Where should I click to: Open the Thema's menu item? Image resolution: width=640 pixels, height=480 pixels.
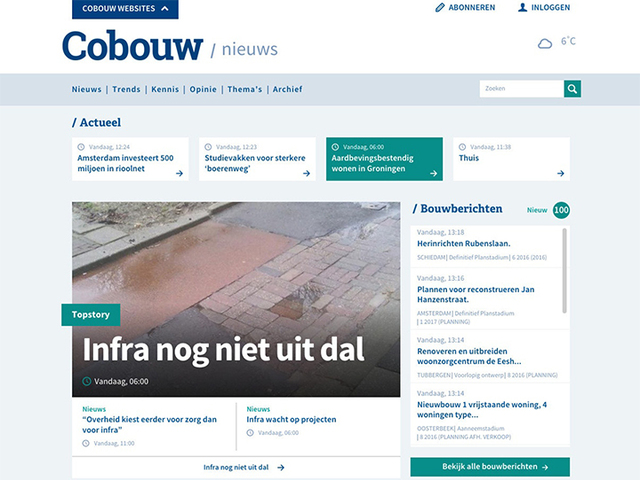[244, 89]
